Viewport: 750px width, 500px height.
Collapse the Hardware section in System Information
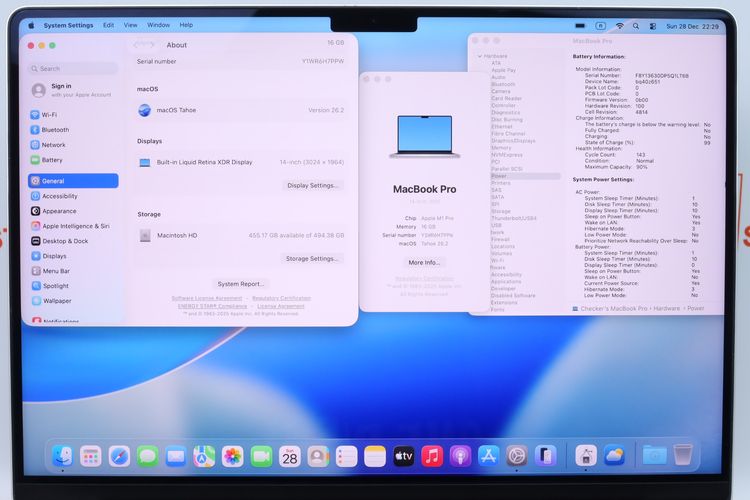point(480,56)
